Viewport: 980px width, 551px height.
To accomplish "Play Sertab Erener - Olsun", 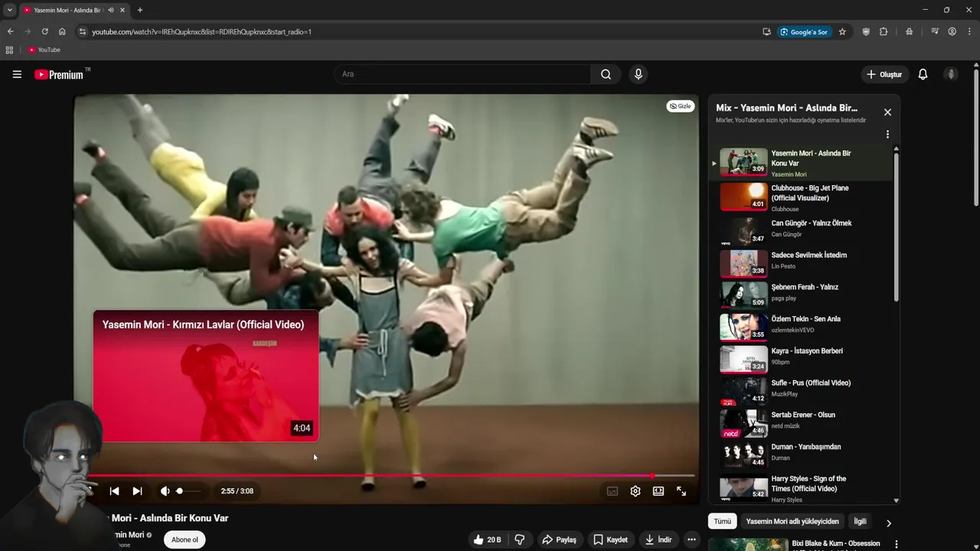I will (x=801, y=422).
